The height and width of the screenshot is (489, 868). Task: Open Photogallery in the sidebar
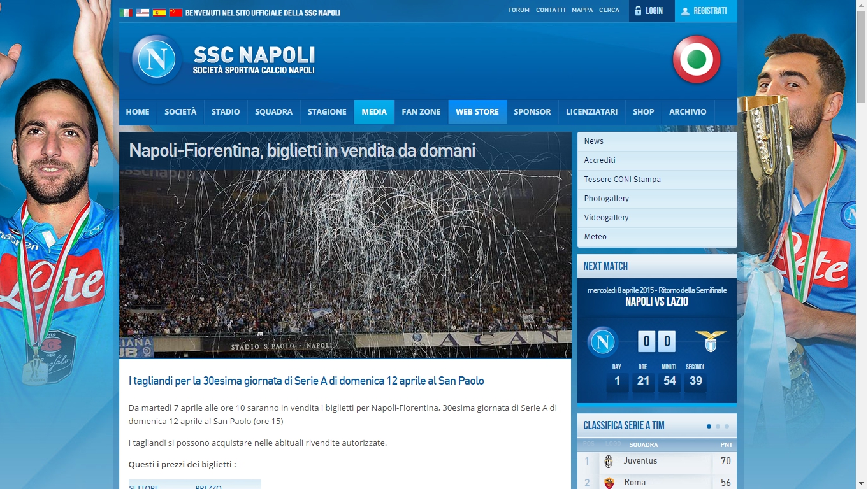pos(657,199)
